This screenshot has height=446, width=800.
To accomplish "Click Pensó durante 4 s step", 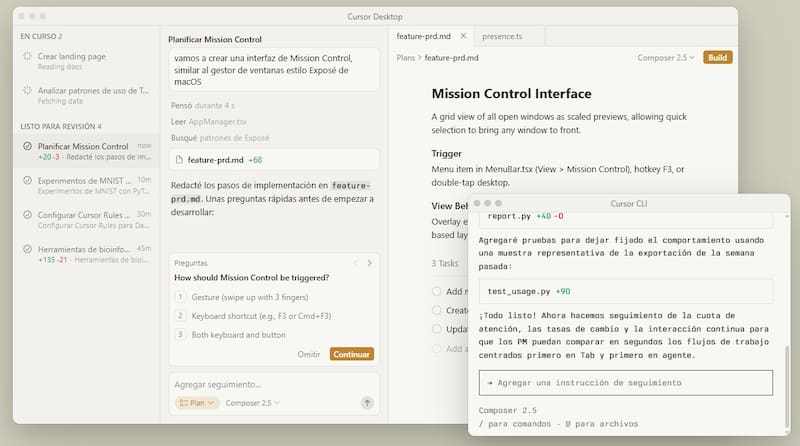I will click(x=203, y=105).
